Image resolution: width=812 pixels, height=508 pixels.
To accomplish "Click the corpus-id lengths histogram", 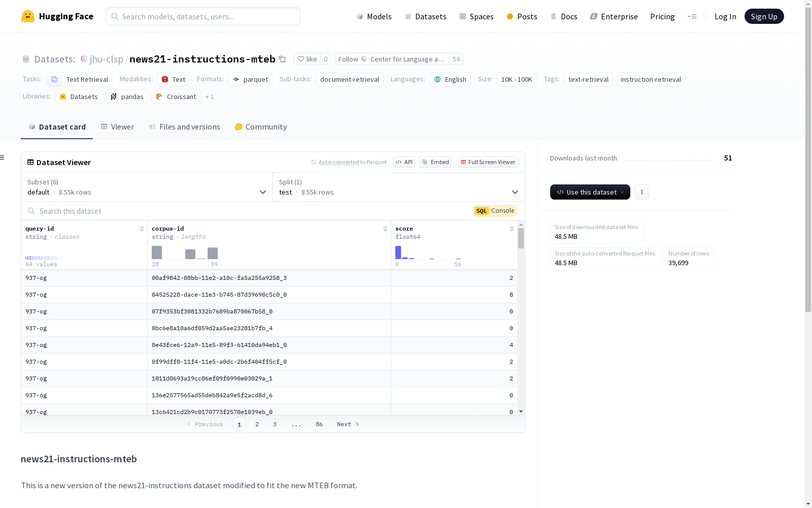I will (185, 253).
